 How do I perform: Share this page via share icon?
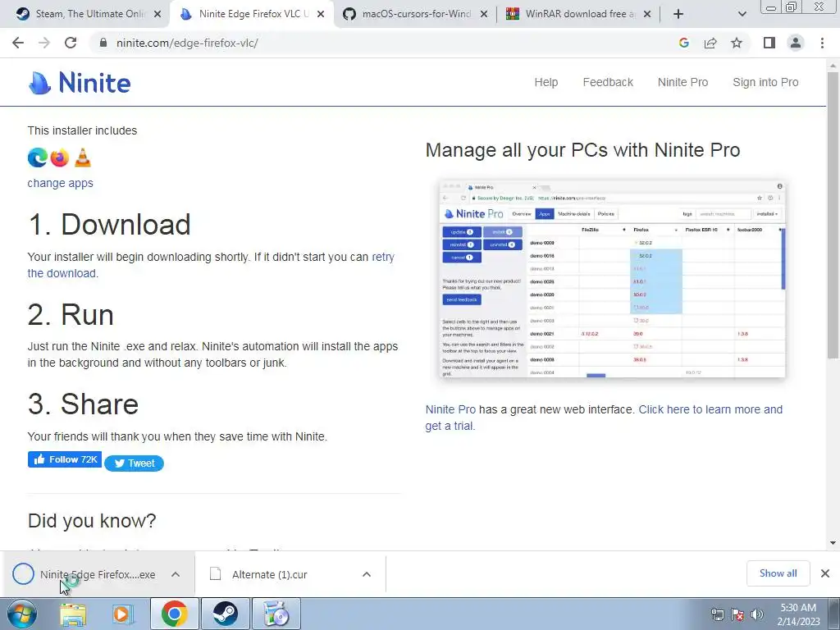click(x=710, y=43)
